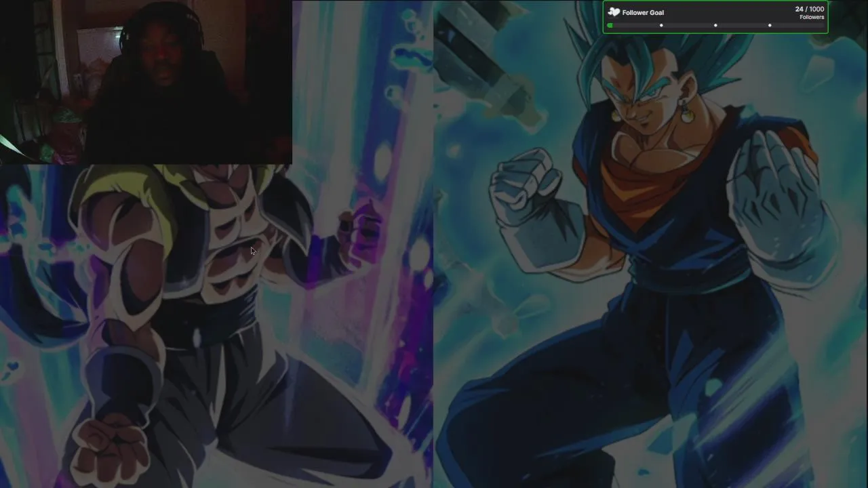Click the 'Followers' label under the count
This screenshot has width=868, height=488.
point(812,18)
